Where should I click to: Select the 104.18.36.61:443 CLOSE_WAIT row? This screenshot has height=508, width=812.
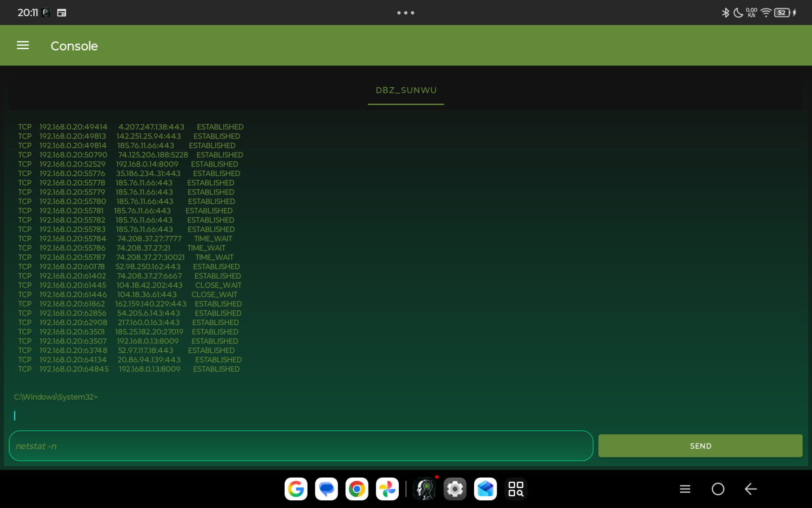coord(128,294)
